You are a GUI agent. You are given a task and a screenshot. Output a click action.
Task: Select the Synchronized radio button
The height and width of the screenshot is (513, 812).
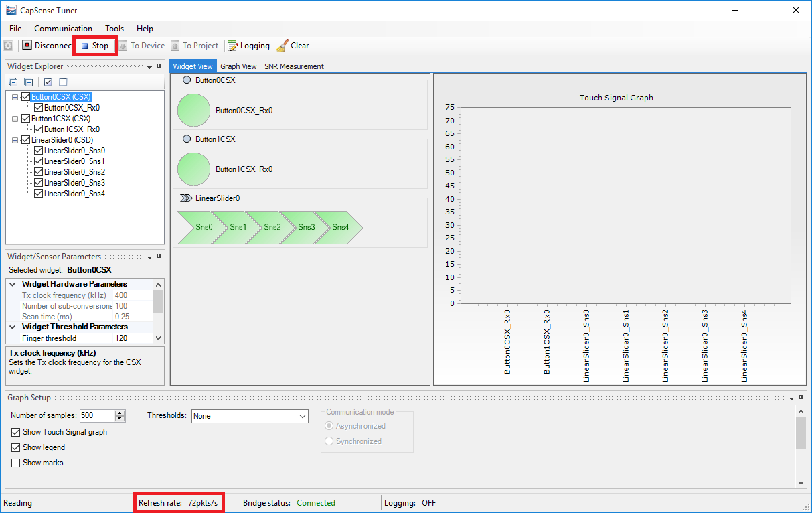(329, 441)
